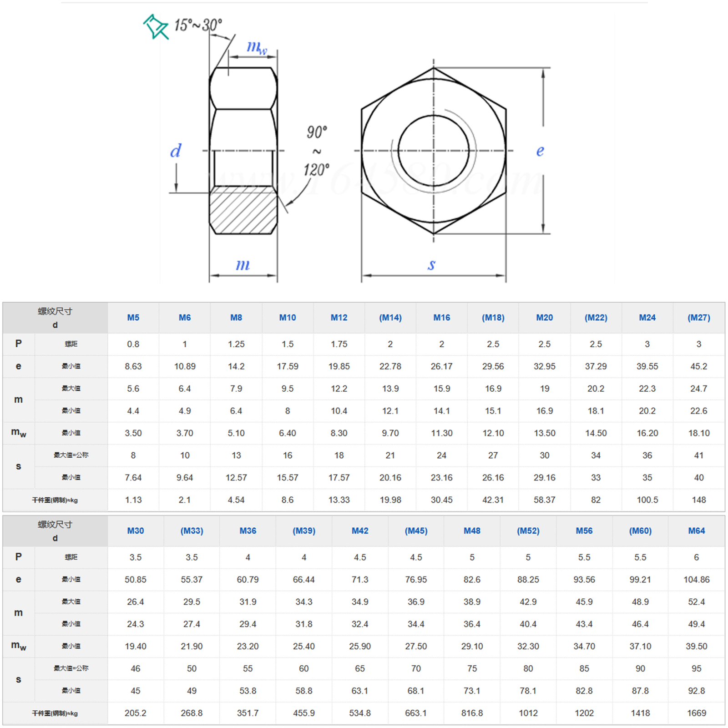
Task: Click the '15°~30°' angle annotation
Action: coord(198,25)
